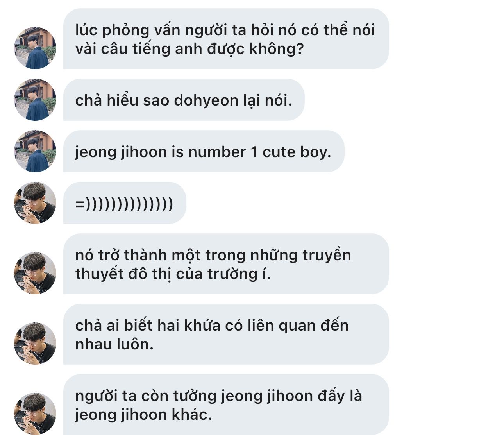Open profile picture next to the '=)))))' message
Viewport: 504px width, 435px height.
(x=35, y=203)
